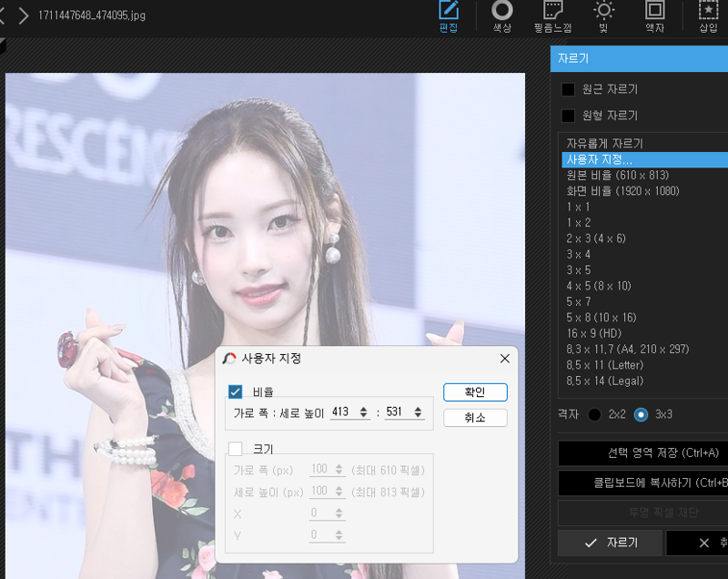The width and height of the screenshot is (728, 579).
Task: Close the 사용자 지정 dialog
Action: pyautogui.click(x=505, y=359)
